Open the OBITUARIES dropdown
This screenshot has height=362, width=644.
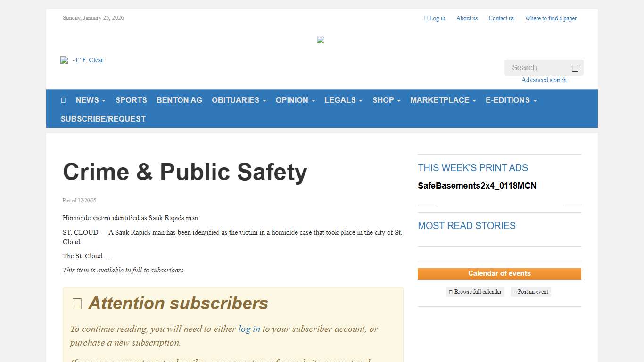click(x=239, y=100)
